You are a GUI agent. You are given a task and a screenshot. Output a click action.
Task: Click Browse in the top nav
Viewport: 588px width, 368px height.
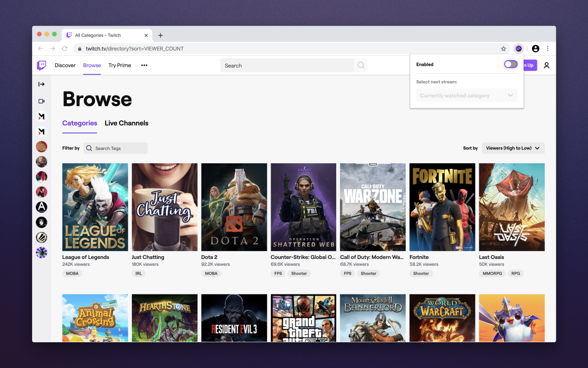(x=92, y=65)
